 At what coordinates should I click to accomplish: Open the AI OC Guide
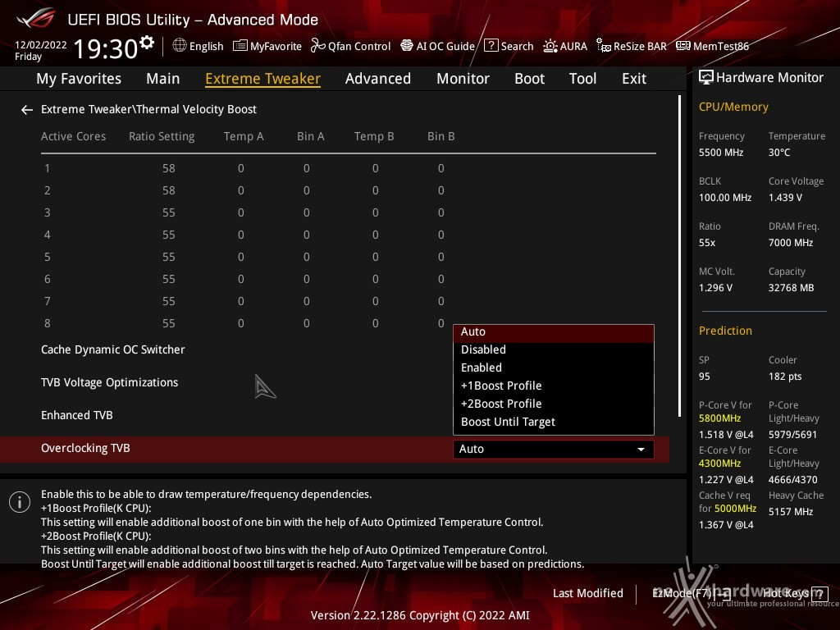[445, 46]
